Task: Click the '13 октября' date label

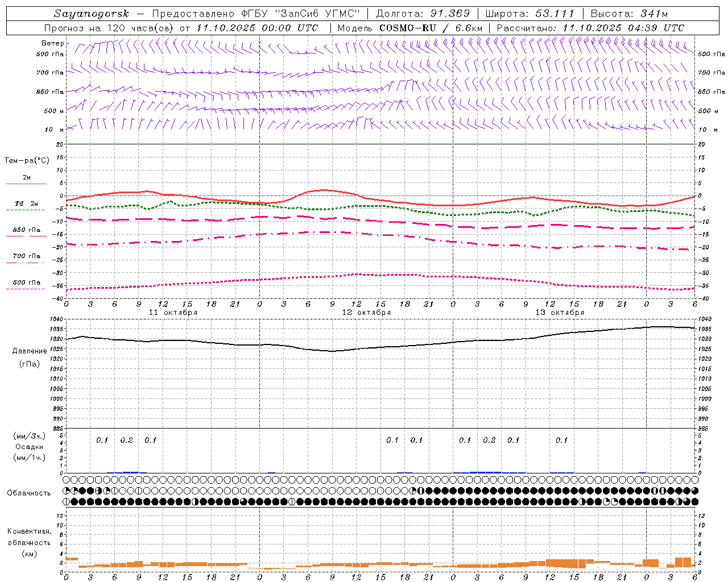Action: point(560,313)
